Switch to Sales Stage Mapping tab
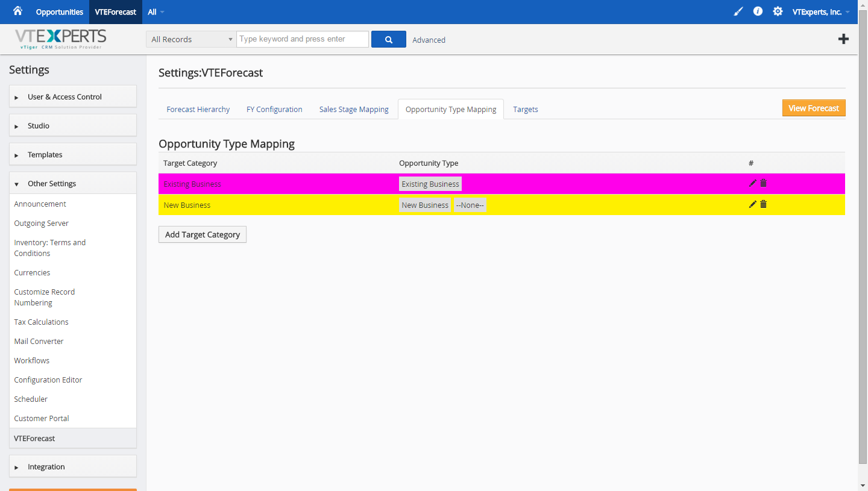 pos(354,109)
